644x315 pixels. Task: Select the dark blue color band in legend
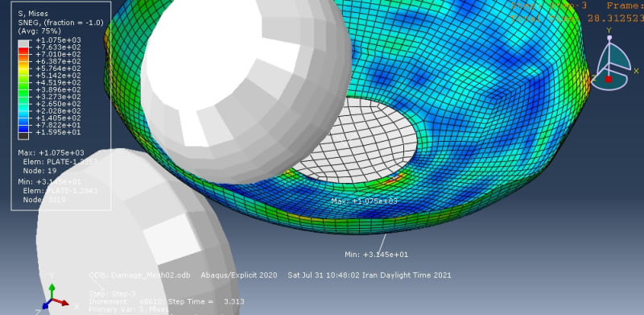point(23,129)
